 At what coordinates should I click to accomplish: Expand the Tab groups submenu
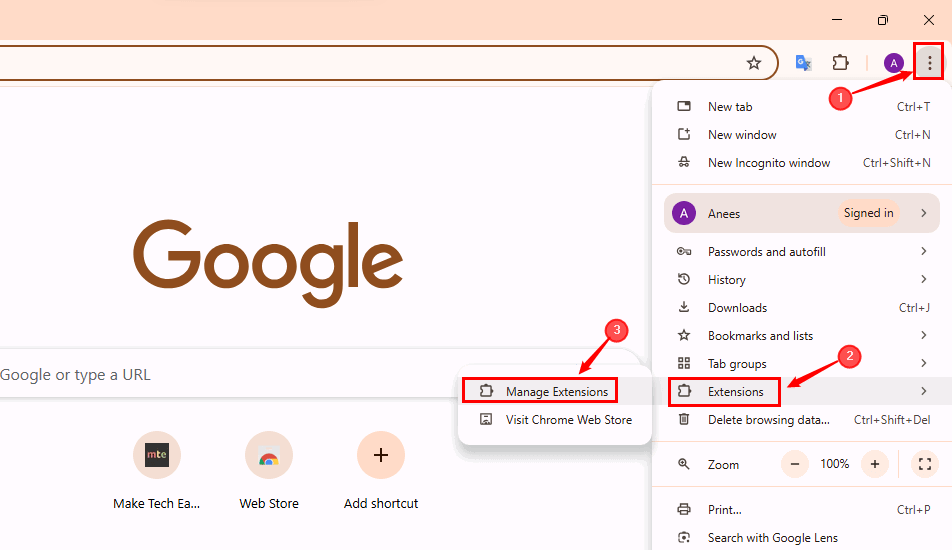tap(801, 364)
